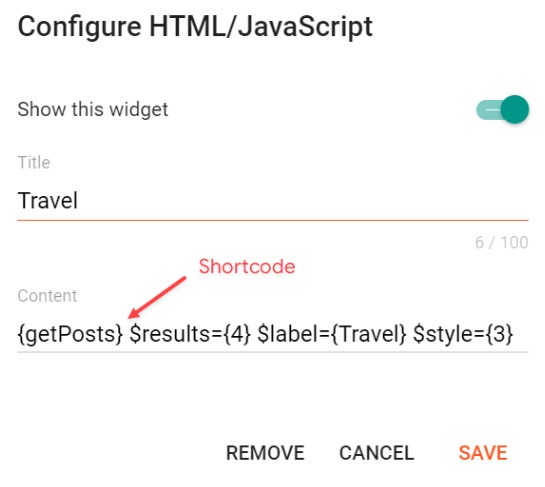
Task: Click the word Travel in Title field
Action: pos(48,201)
